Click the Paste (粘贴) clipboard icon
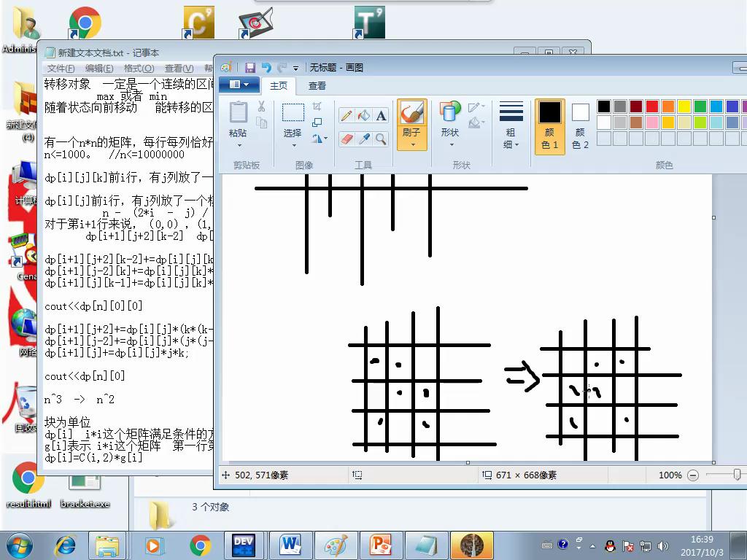The height and width of the screenshot is (560, 747). point(239,113)
